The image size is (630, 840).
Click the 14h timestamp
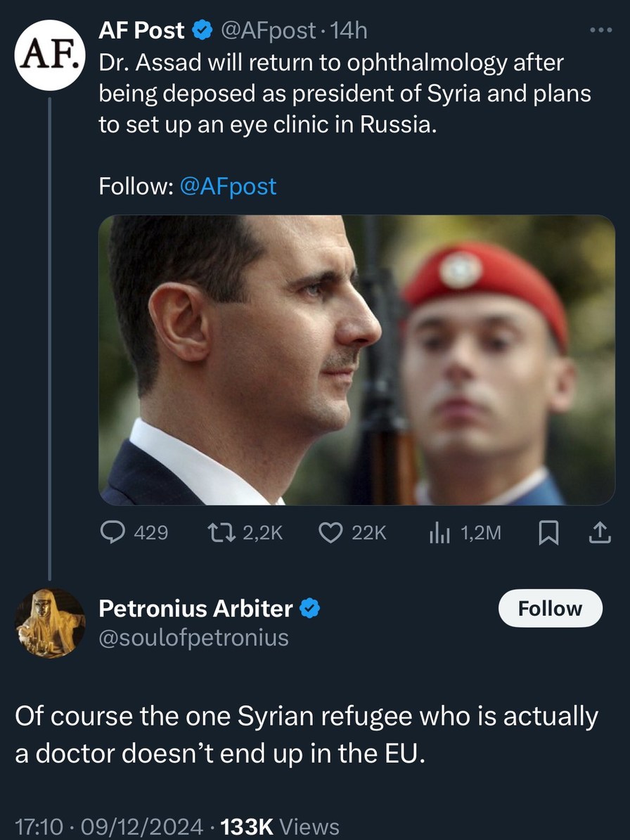pyautogui.click(x=352, y=31)
